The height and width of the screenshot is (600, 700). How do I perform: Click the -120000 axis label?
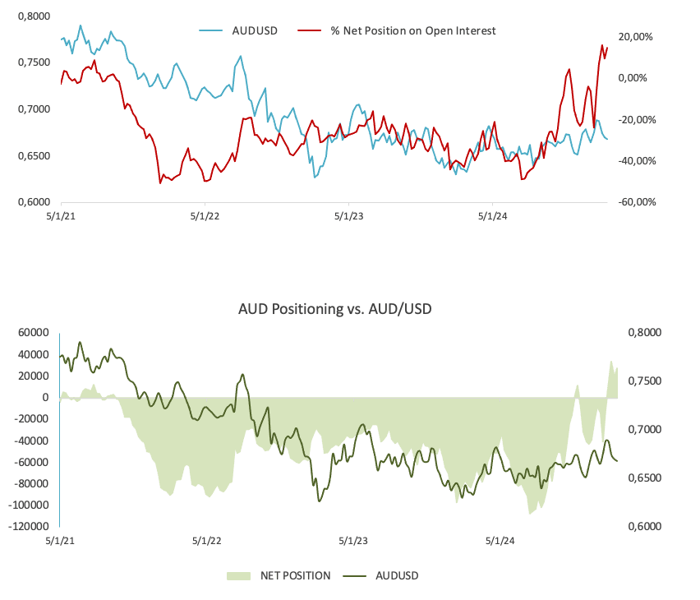coord(29,526)
